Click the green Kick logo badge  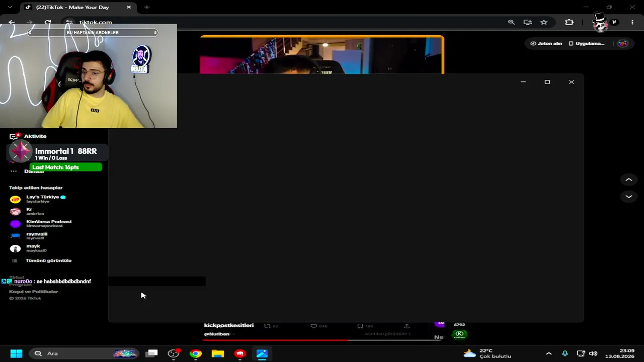[459, 334]
